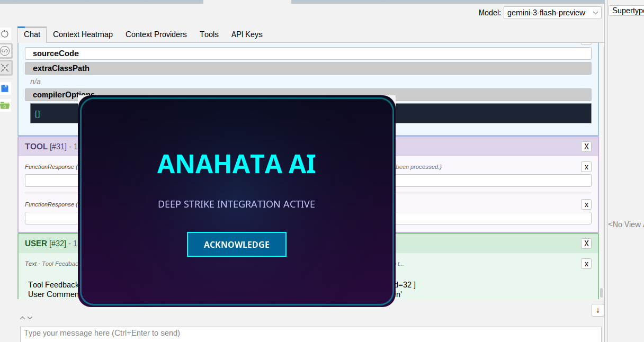
Task: Remove second FunctionResponse part in TOOL message
Action: pos(586,204)
